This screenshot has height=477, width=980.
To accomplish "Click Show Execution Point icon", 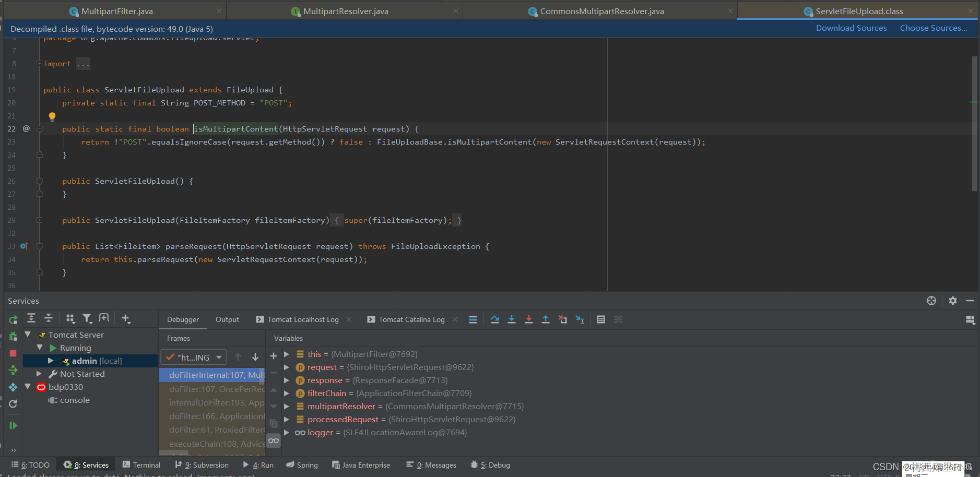I will click(x=473, y=320).
